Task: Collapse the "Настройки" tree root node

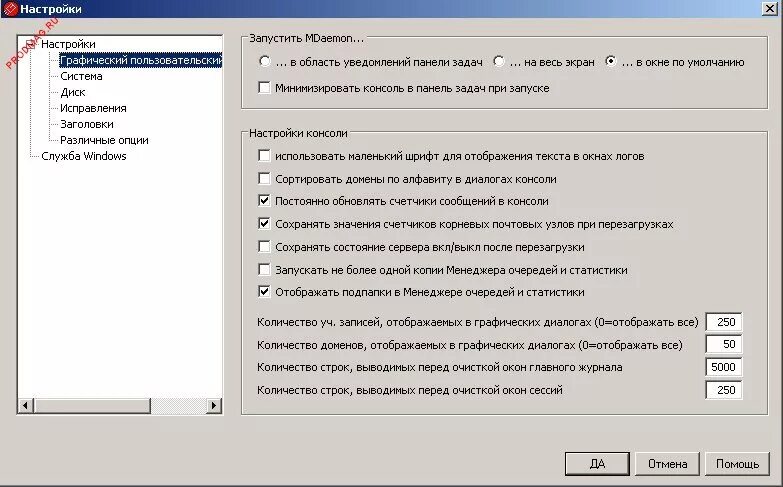Action: 30,44
